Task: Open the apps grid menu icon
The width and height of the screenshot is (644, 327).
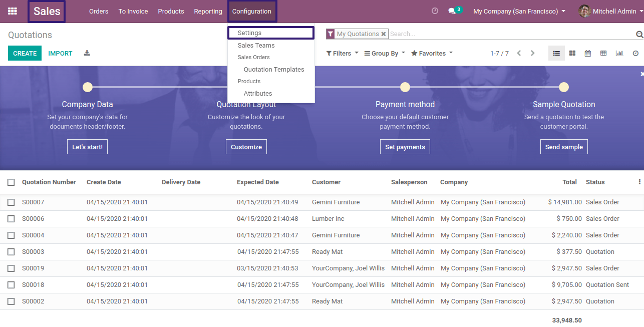Action: (x=13, y=11)
